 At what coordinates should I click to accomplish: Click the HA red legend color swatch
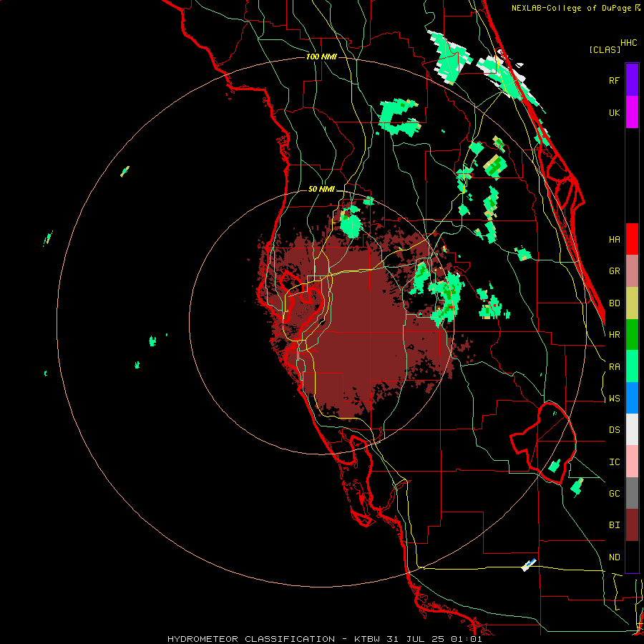(632, 239)
